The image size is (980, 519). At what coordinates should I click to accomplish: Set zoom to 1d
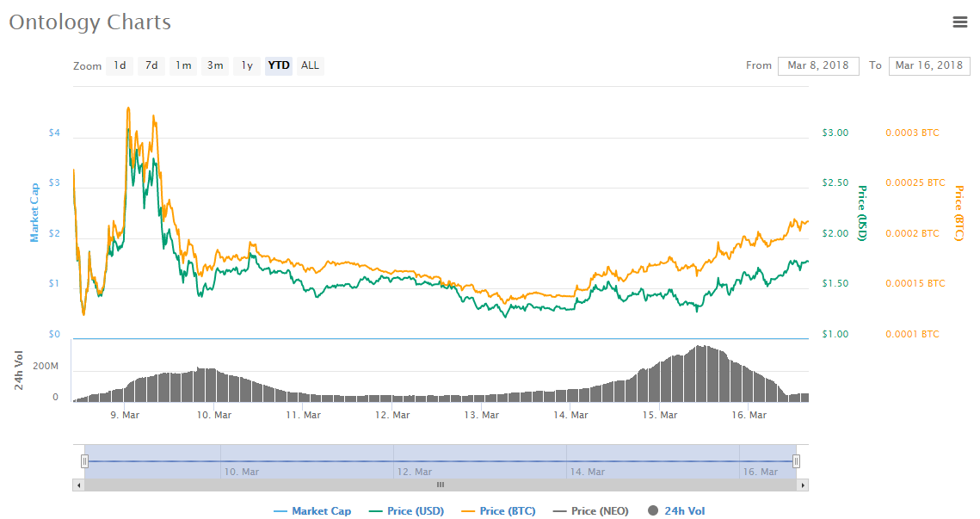click(x=120, y=65)
